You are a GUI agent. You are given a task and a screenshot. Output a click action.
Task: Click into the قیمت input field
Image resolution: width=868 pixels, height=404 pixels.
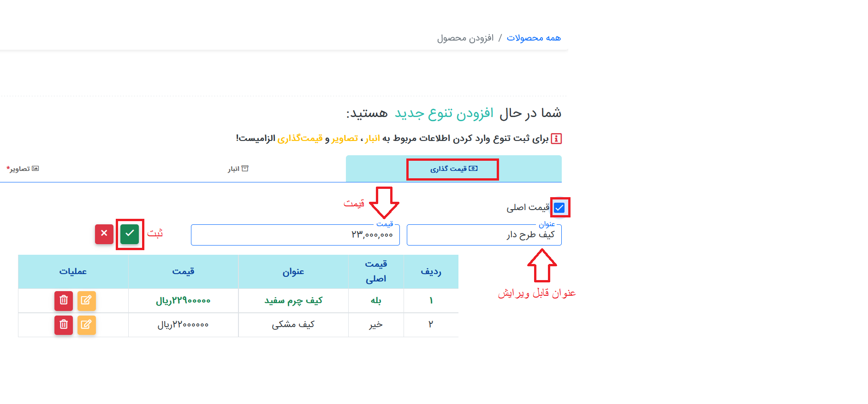(295, 235)
